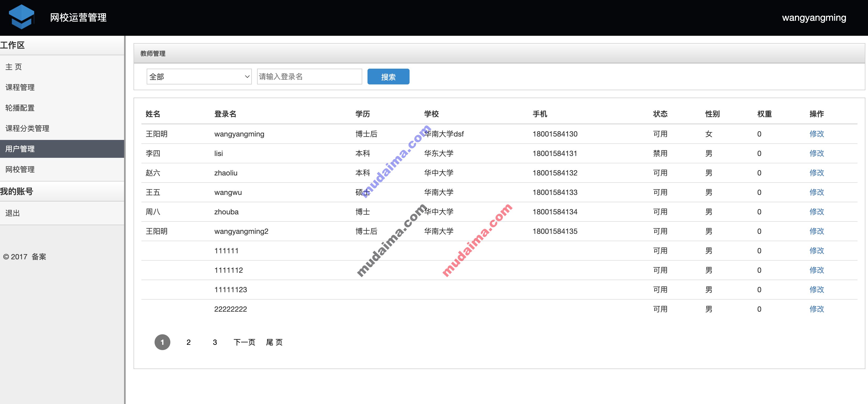Go to pagination page 1
Viewport: 868px width, 404px height.
click(162, 342)
